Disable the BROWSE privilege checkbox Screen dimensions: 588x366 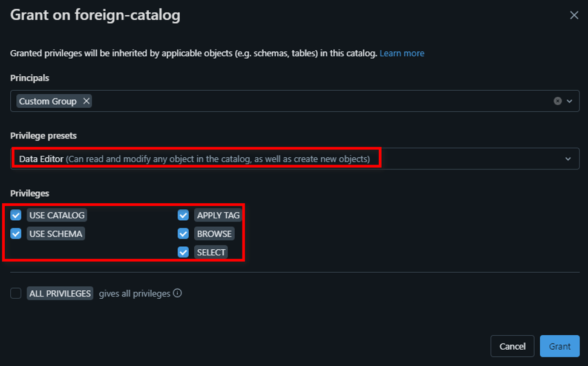183,234
